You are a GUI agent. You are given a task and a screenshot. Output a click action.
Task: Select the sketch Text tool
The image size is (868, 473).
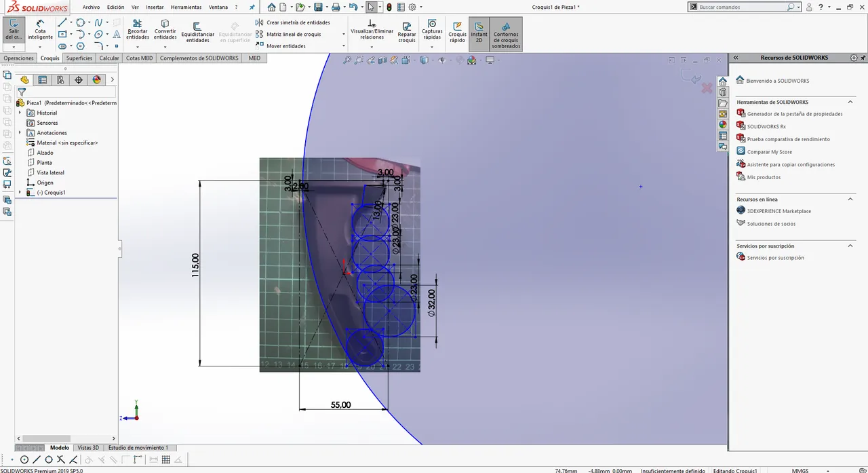[x=116, y=34]
